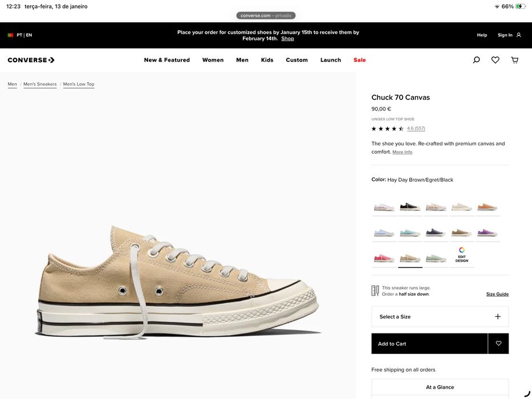The width and height of the screenshot is (532, 399).
Task: Open the Custom menu
Action: coord(297,60)
